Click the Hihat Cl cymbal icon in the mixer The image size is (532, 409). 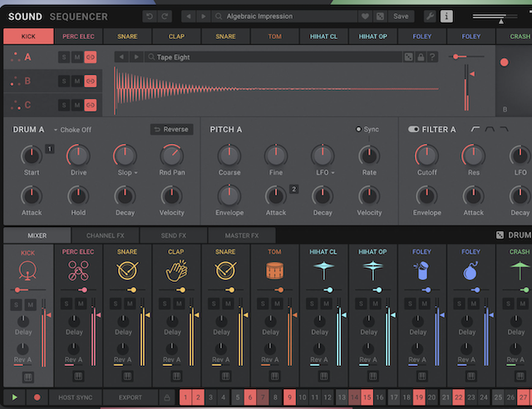323,270
